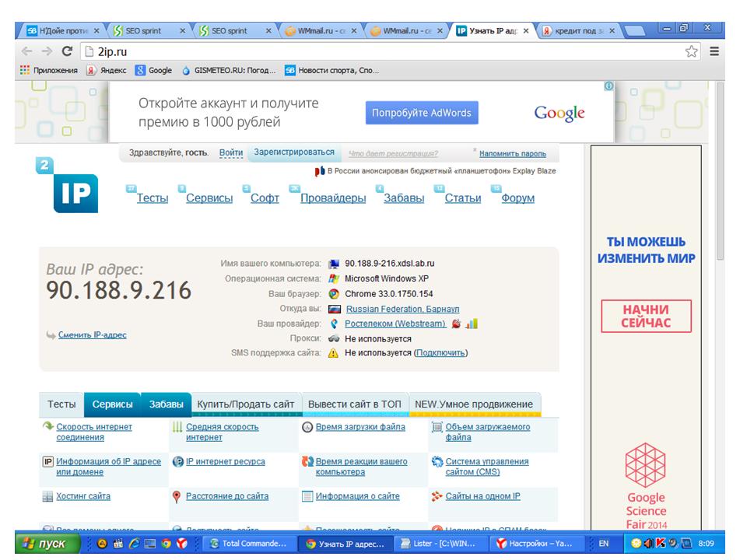
Task: Switch to the first WMmail.ru browser tab
Action: pos(321,30)
